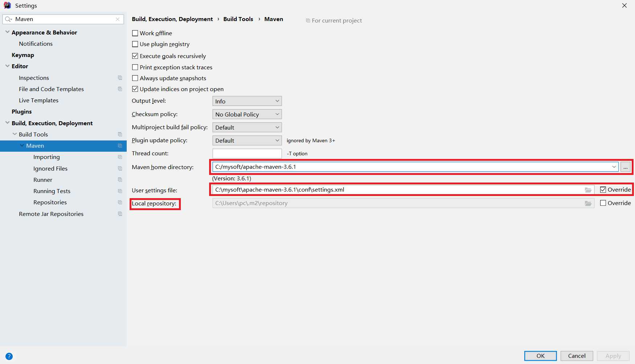The image size is (635, 364).
Task: Click the project-level icon beside Remote Jar Repositories
Action: click(x=120, y=214)
